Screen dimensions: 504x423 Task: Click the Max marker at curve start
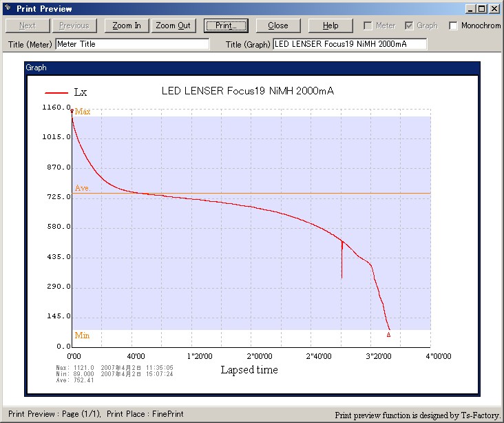point(72,111)
